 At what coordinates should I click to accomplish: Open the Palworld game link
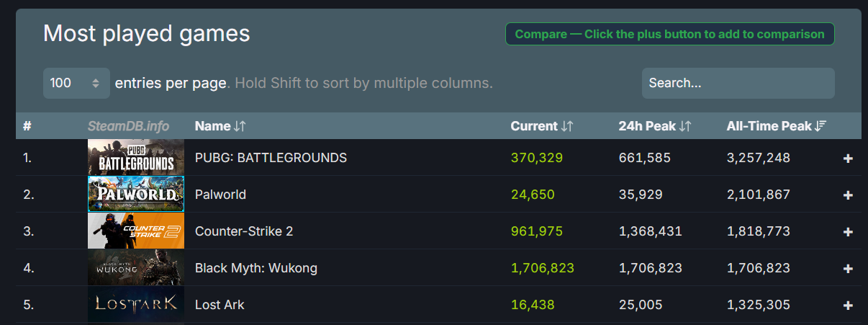point(220,195)
